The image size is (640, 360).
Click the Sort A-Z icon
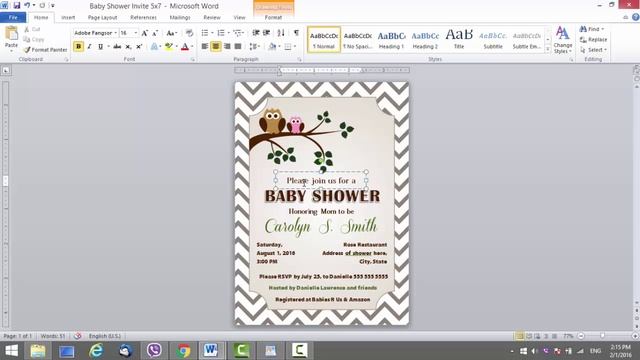tap(281, 33)
